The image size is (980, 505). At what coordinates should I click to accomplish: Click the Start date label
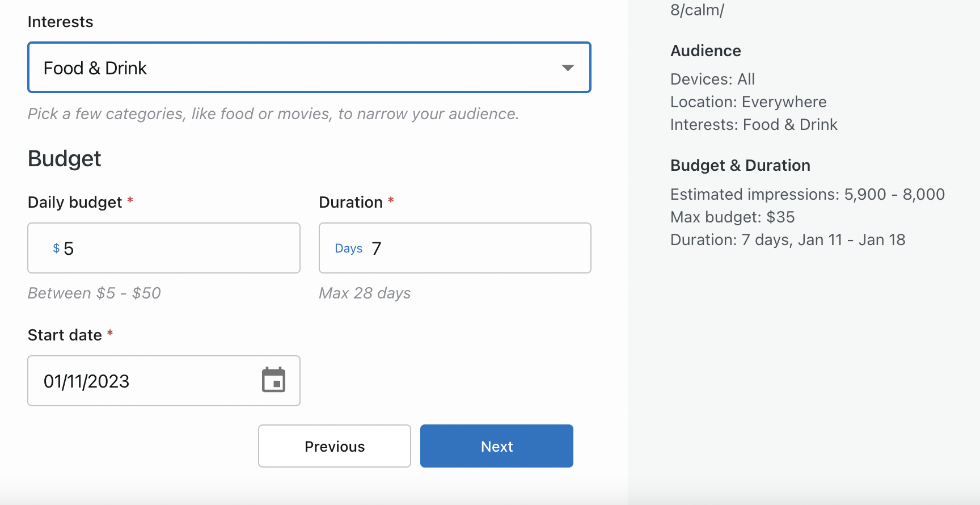coord(65,335)
